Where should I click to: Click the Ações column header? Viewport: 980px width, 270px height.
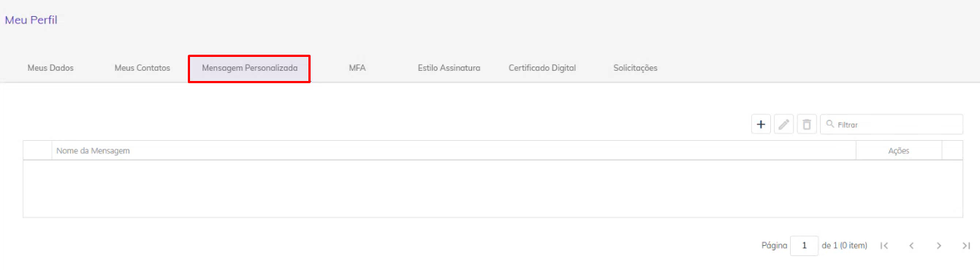pos(899,150)
